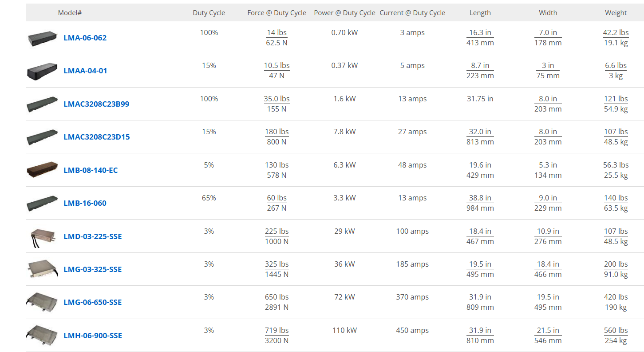Open the LMAA-04-01 model link
644x352 pixels.
point(85,71)
